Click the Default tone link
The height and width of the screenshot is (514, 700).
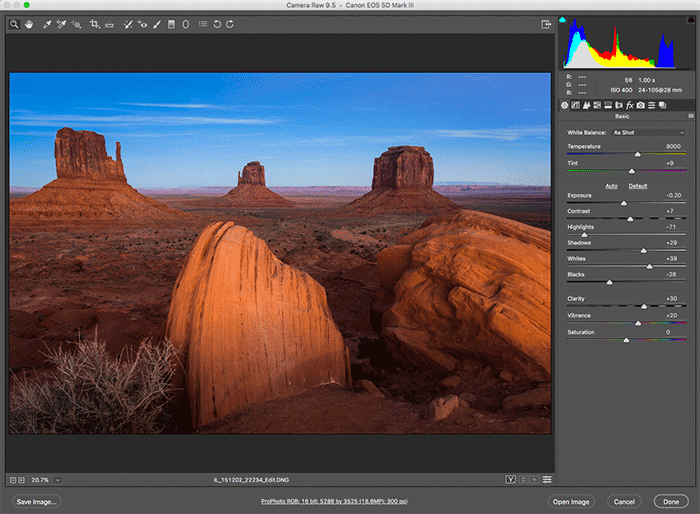coord(638,186)
